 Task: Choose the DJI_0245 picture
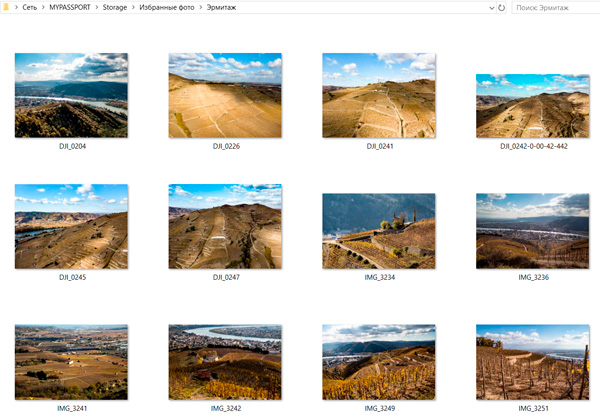point(71,226)
